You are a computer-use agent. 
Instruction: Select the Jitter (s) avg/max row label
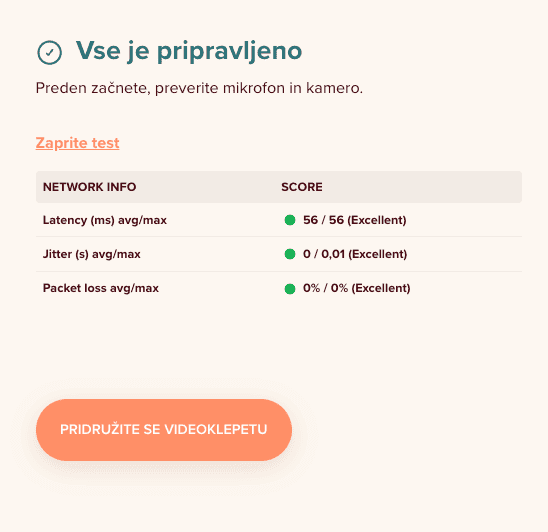click(92, 254)
